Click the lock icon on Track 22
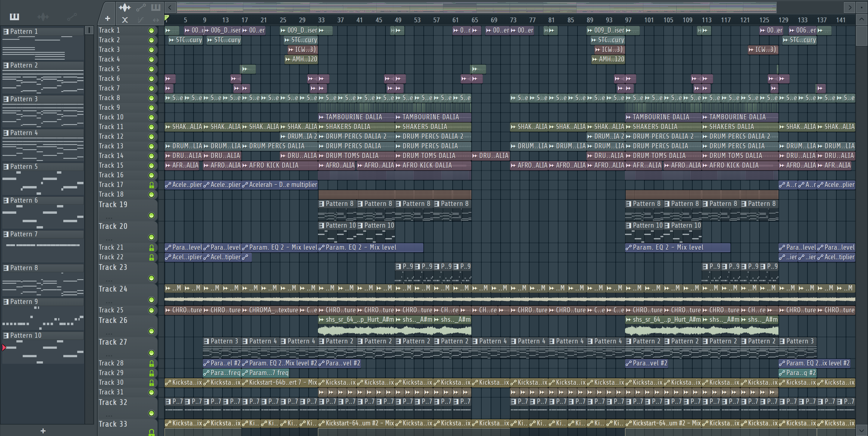The image size is (868, 436). click(x=152, y=257)
